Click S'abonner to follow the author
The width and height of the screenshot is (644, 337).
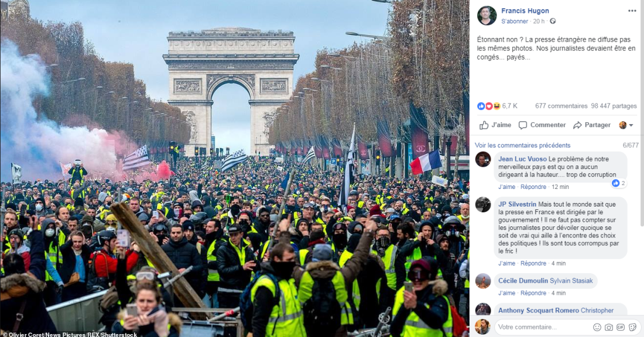(x=515, y=21)
